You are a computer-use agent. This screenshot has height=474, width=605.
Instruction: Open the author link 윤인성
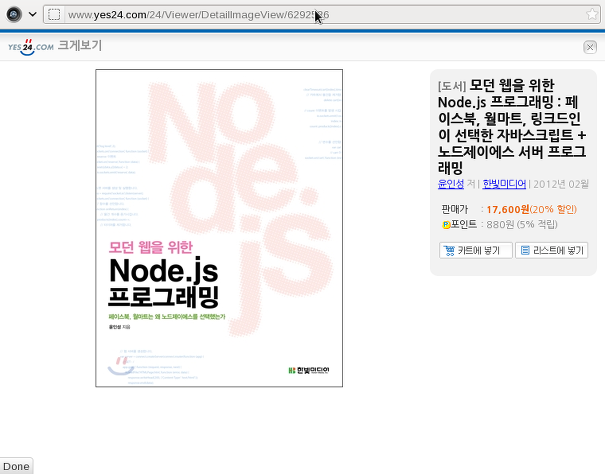pyautogui.click(x=451, y=184)
